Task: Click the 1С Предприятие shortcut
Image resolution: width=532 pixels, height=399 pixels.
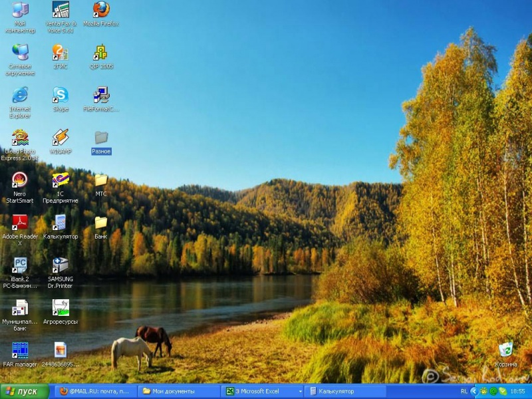Action: (x=61, y=180)
